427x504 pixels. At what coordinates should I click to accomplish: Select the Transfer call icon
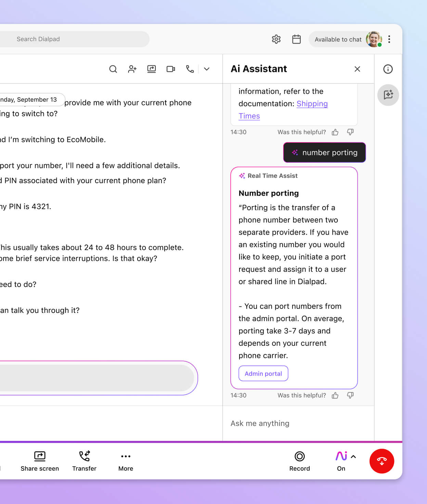[84, 456]
